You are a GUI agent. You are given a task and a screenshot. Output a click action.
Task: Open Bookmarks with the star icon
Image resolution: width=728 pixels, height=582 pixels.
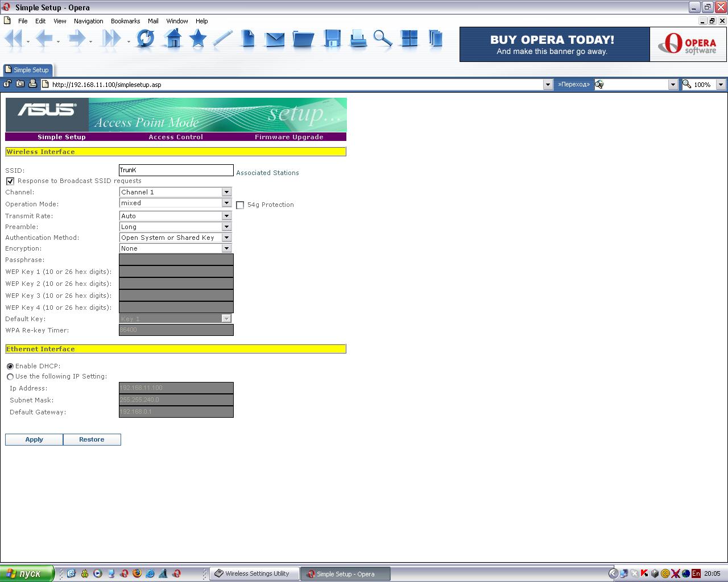(198, 39)
